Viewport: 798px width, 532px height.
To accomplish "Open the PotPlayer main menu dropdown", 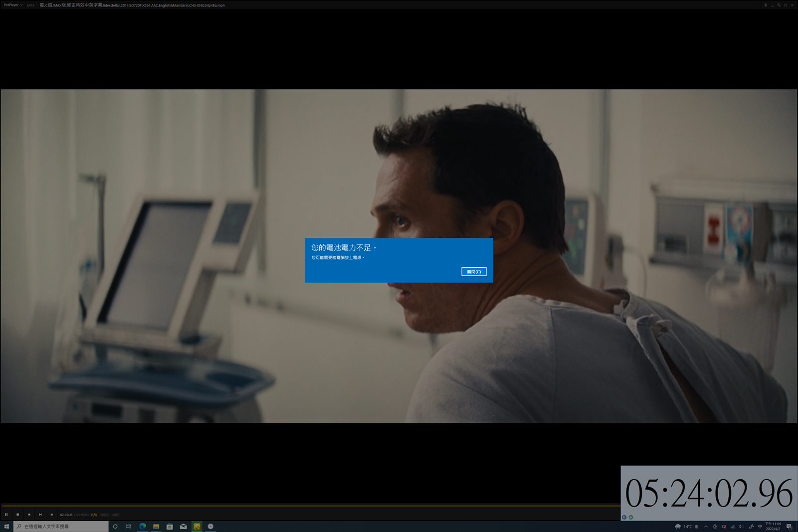I will point(13,5).
